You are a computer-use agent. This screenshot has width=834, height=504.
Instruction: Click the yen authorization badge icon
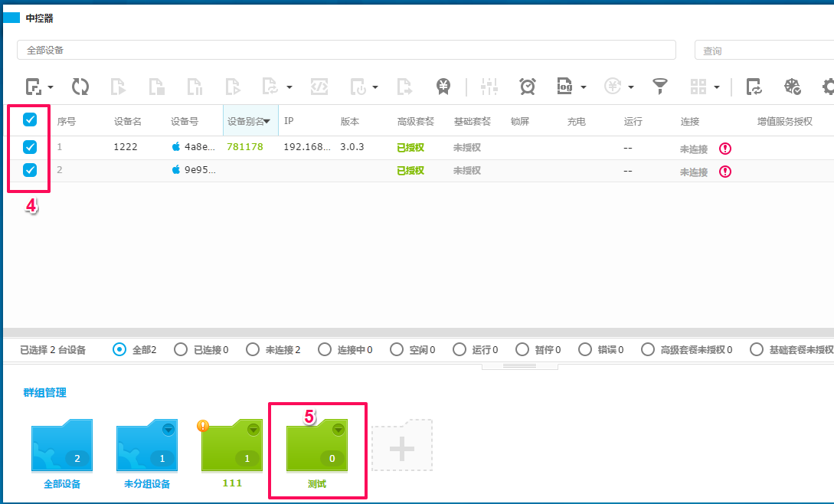pyautogui.click(x=443, y=87)
